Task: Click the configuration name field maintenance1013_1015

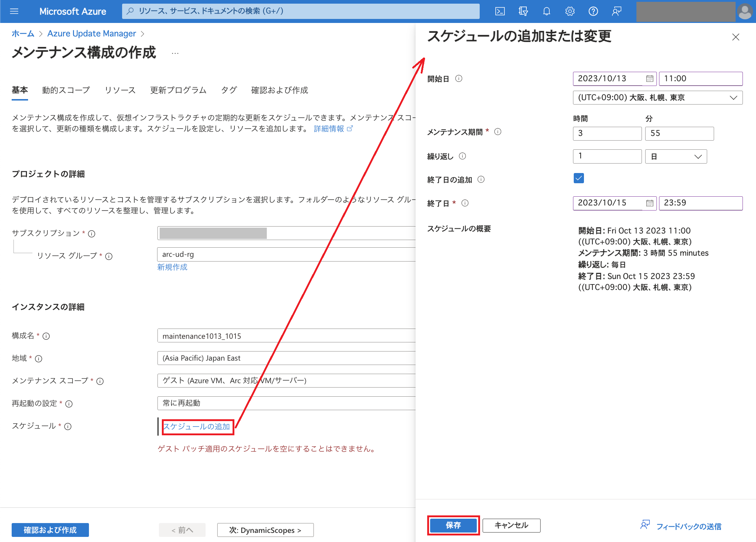Action: [287, 335]
